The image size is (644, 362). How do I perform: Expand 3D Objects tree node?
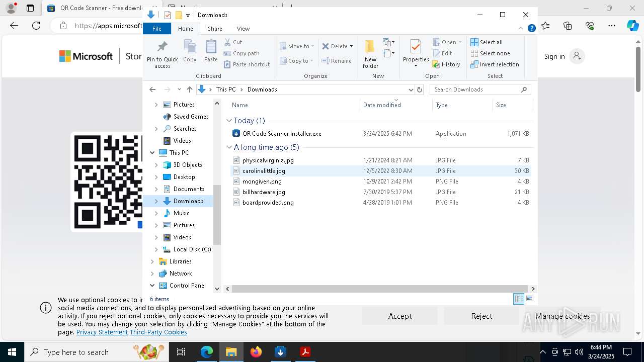pyautogui.click(x=156, y=165)
